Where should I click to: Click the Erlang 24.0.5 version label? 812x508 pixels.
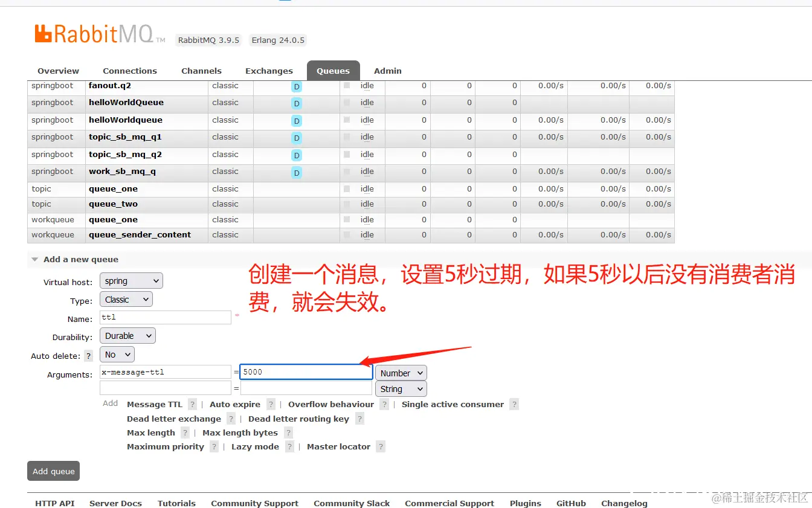pos(278,40)
